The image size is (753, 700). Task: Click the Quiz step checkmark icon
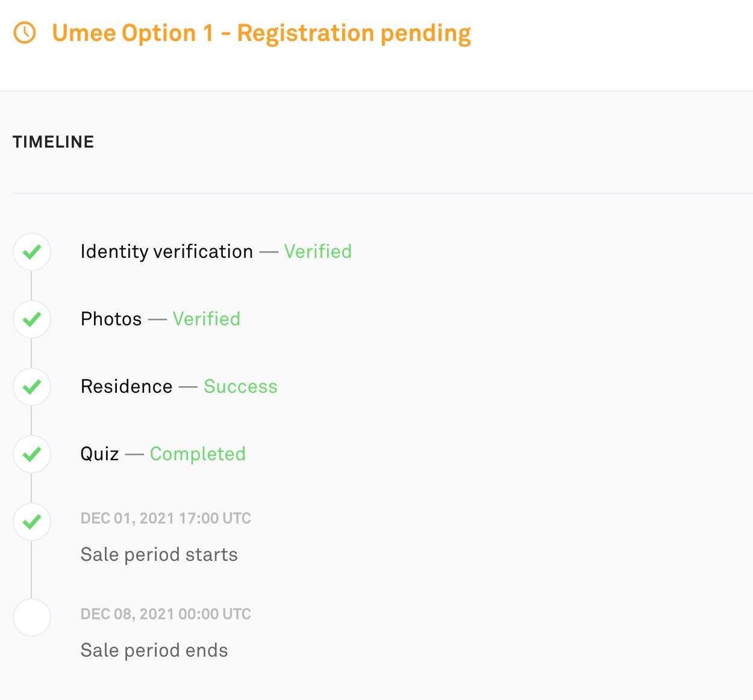tap(32, 454)
